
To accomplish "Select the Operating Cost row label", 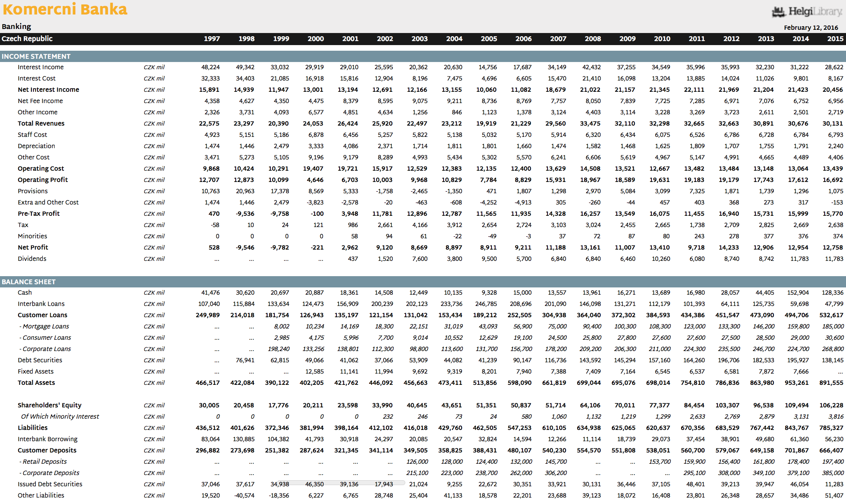I will [41, 169].
